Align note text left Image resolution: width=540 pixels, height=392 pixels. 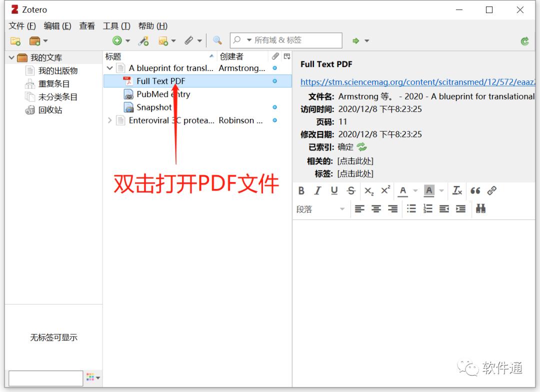click(x=359, y=208)
